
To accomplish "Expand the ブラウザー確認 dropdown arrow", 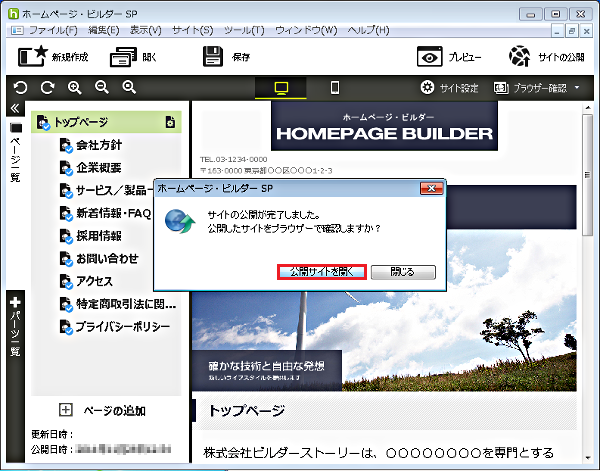I will 577,88.
